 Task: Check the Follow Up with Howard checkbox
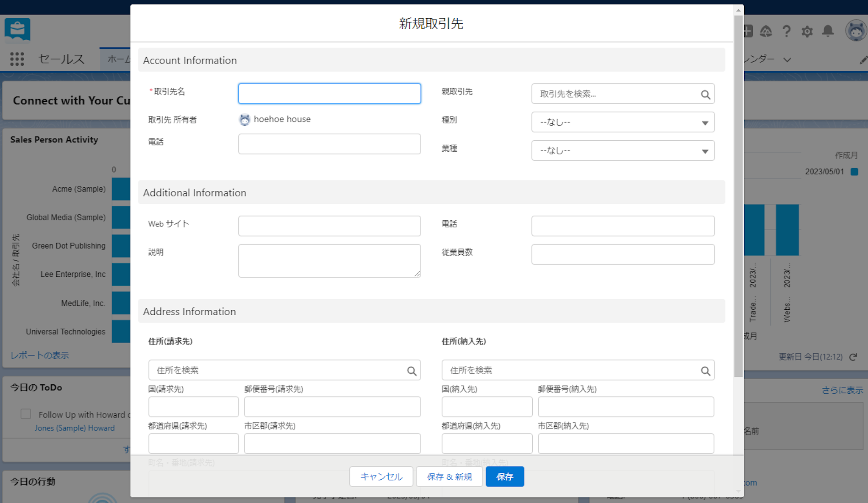(x=26, y=414)
